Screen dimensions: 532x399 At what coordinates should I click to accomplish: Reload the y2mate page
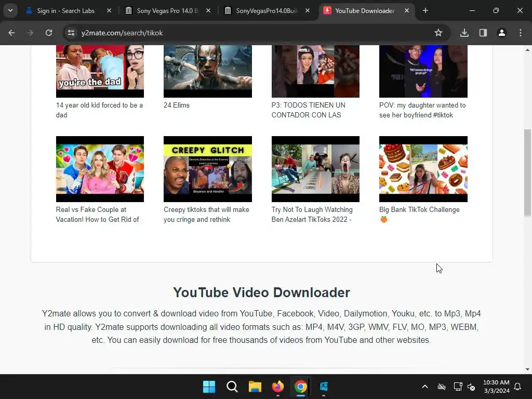tap(49, 33)
